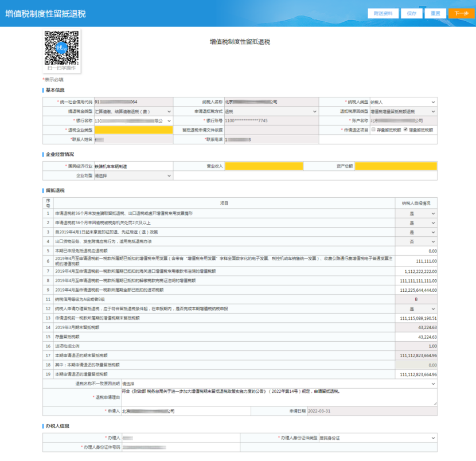This screenshot has height=461, width=476.
Task: Click the 退税申请理由 text area
Action: pos(279,397)
